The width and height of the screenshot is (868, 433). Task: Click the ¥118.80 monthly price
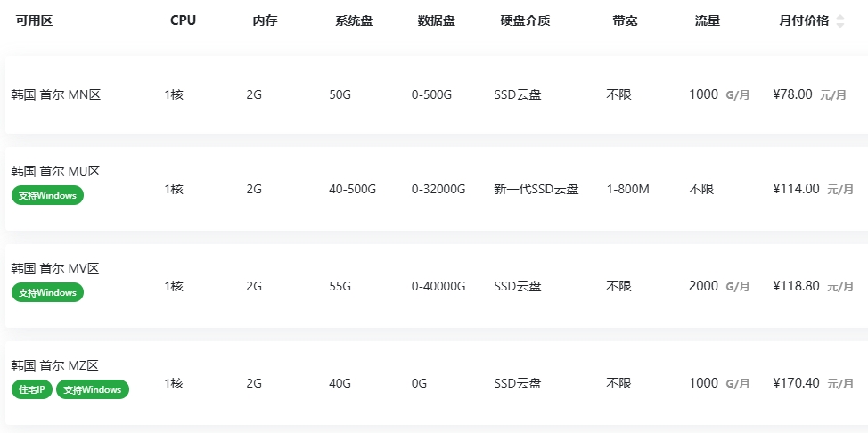click(796, 286)
